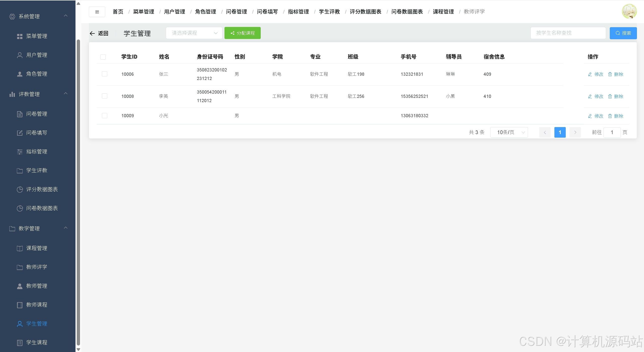Viewport: 644px width, 352px height.
Task: Go to next page arrow in pagination
Action: tap(575, 132)
